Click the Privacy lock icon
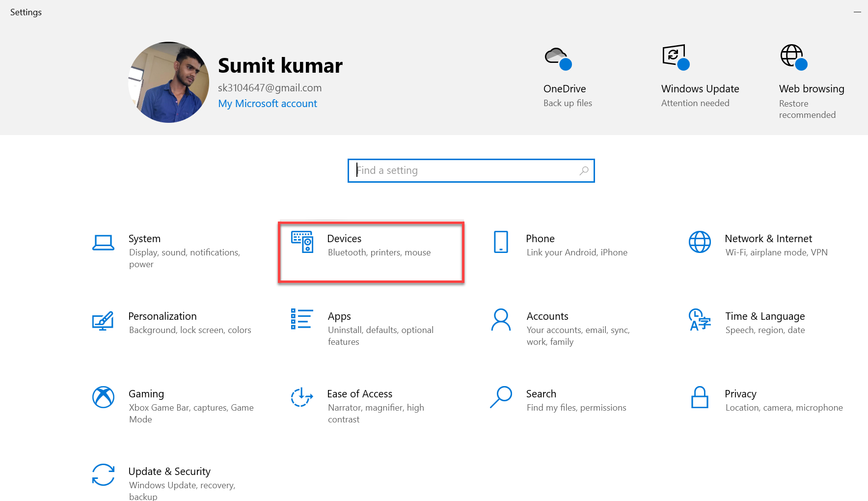The height and width of the screenshot is (501, 868). [x=700, y=397]
